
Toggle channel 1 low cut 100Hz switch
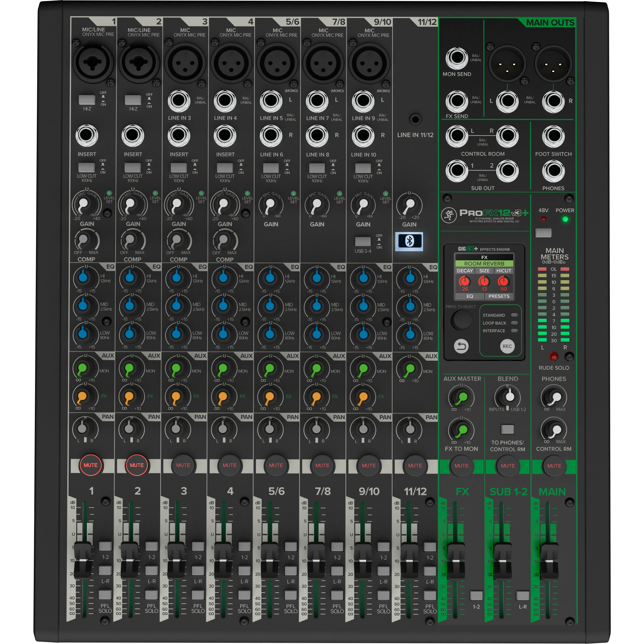coord(86,167)
